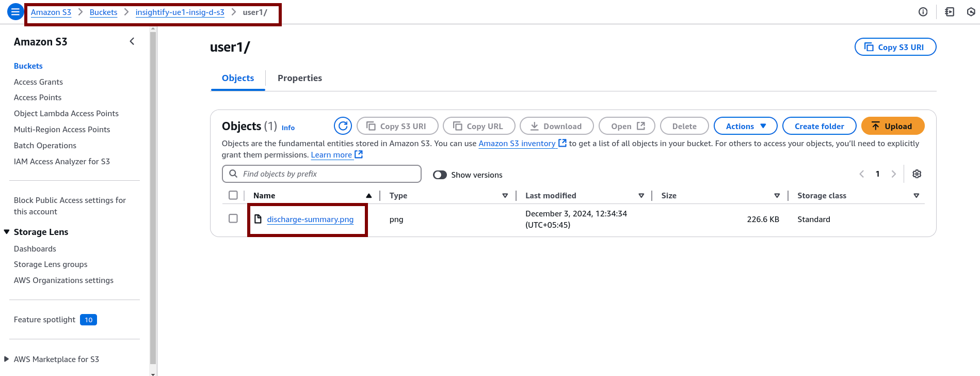
Task: Sort by the Storage class column arrow
Action: (917, 196)
